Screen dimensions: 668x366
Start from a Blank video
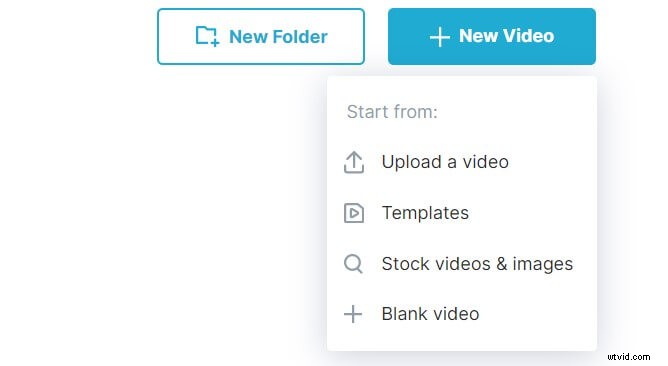462,314
